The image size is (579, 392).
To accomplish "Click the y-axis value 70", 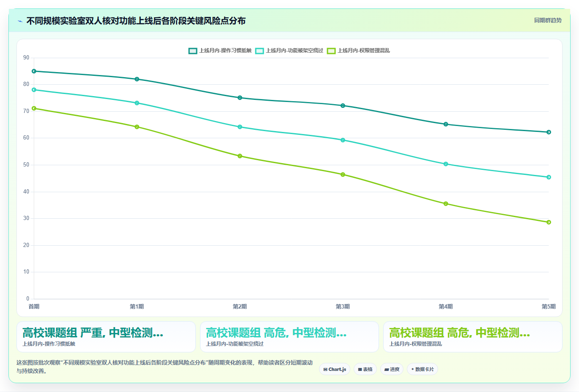I will tap(26, 111).
